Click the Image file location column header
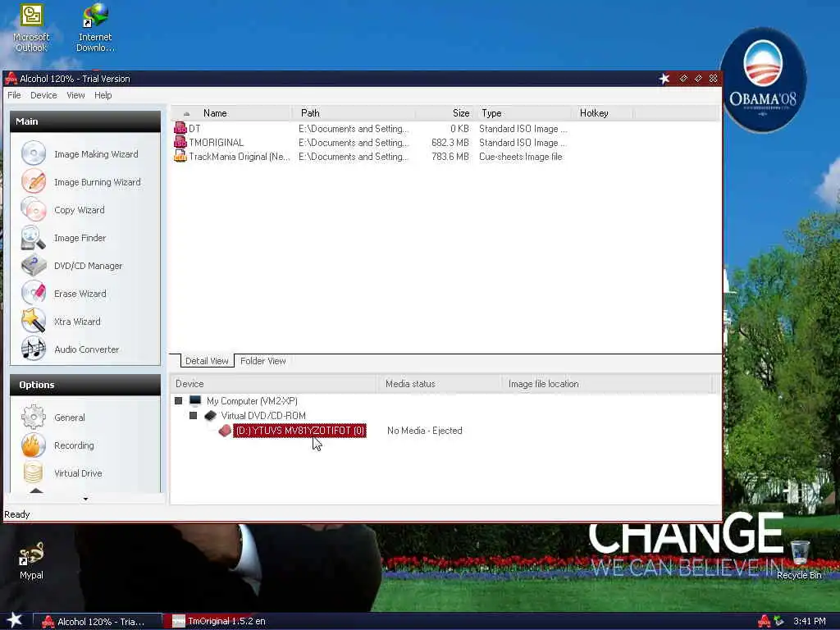 coord(606,384)
